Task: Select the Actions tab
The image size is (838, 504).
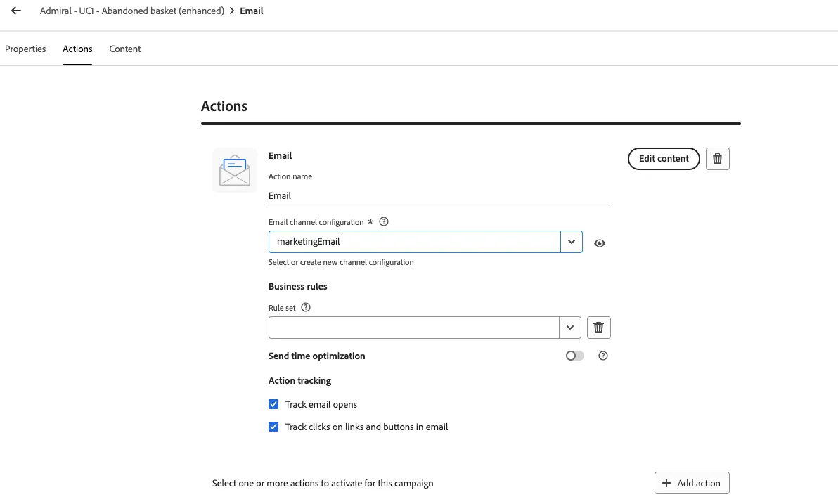Action: (77, 49)
